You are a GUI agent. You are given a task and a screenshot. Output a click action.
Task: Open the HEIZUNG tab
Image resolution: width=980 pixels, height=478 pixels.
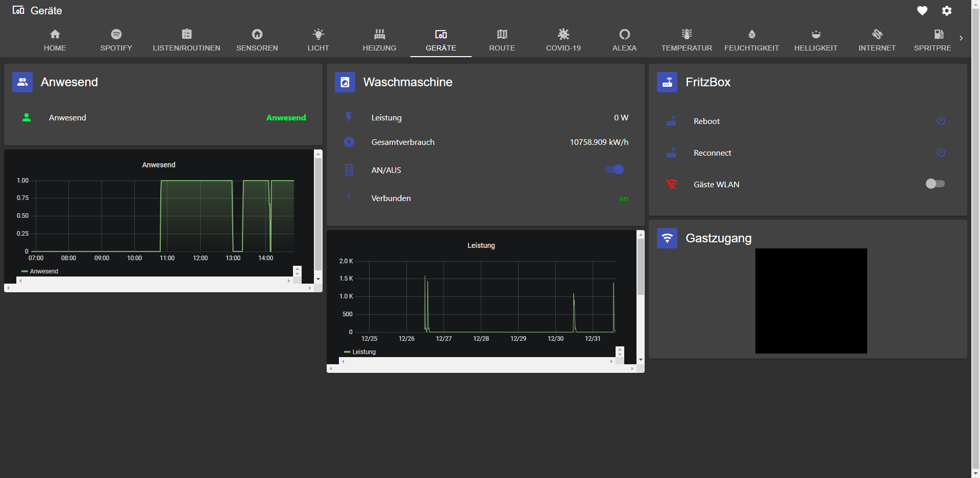click(380, 40)
